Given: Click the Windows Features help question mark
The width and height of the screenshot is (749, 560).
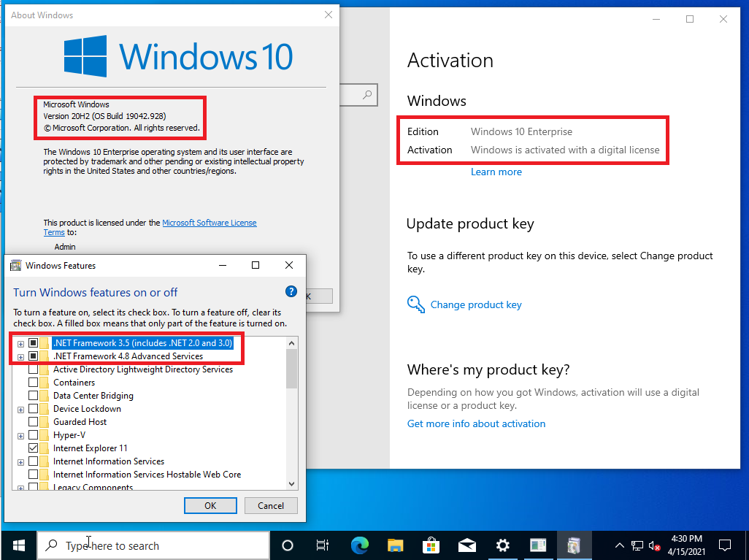Looking at the screenshot, I should (291, 291).
